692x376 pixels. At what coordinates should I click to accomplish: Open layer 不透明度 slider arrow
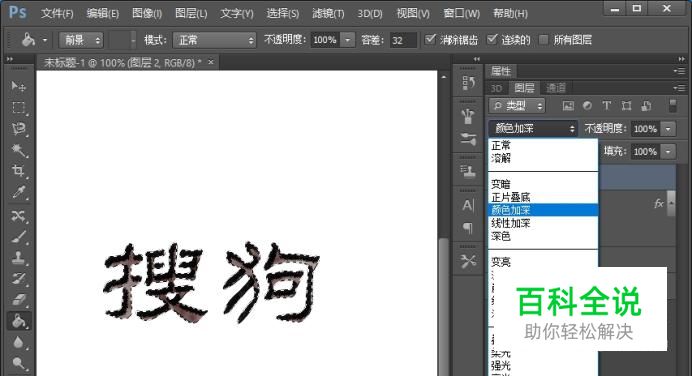point(669,129)
